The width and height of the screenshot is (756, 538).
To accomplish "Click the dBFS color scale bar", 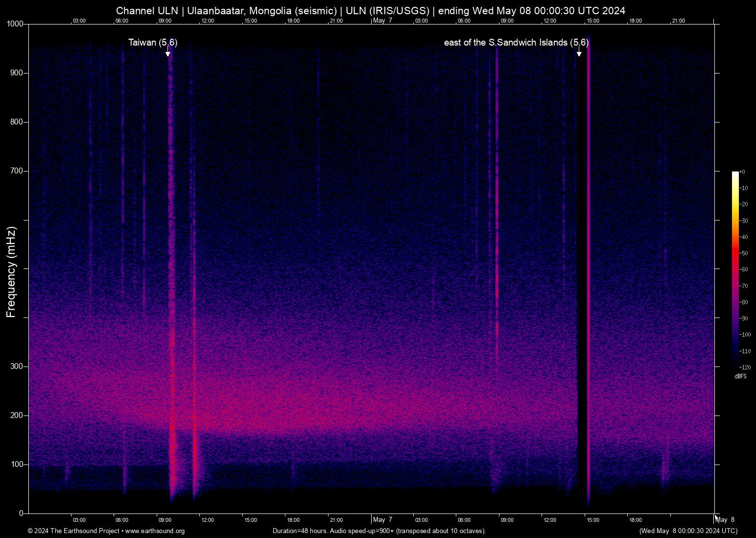I will (735, 267).
